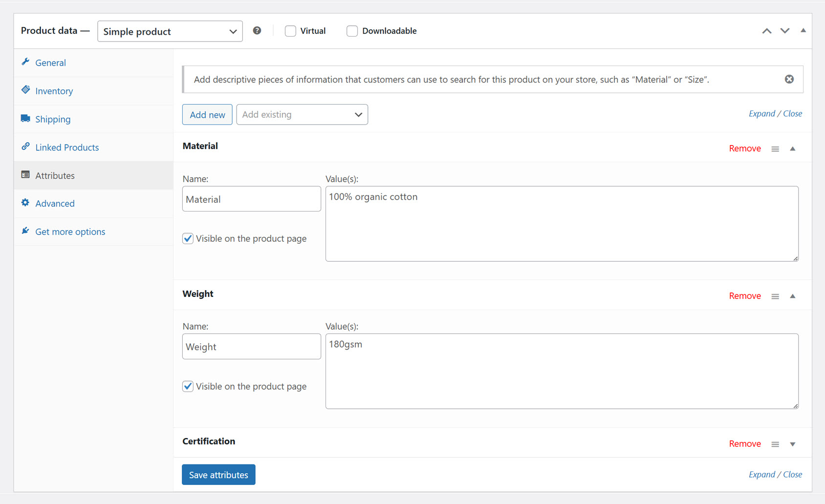Click the link icon for Linked Products
Screen dimensions: 825x504
[x=26, y=147]
